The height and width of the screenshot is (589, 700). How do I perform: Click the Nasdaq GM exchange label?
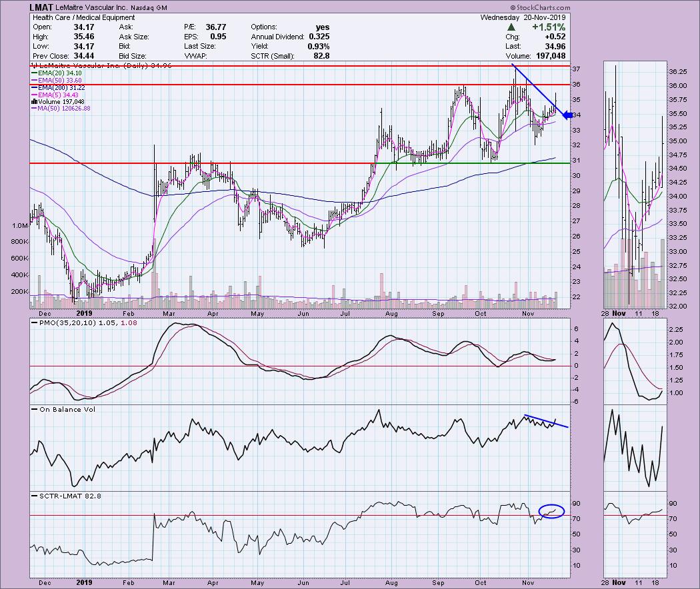tap(149, 8)
